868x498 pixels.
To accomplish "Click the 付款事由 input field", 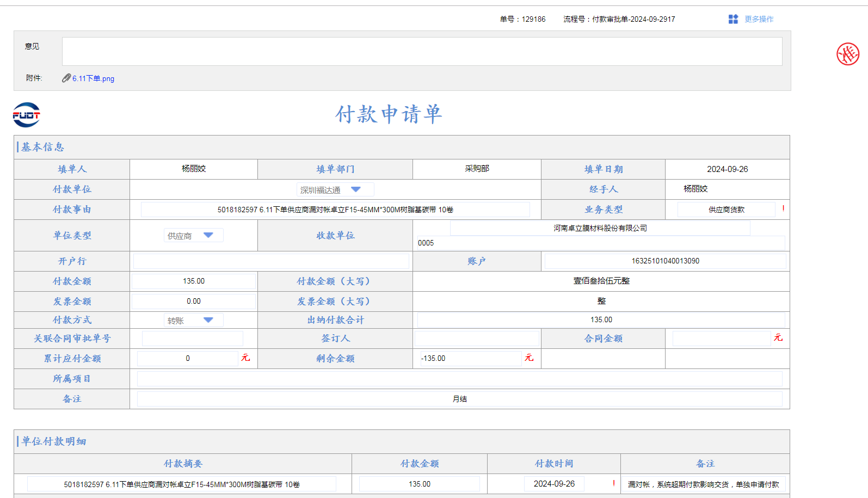I will 335,210.
